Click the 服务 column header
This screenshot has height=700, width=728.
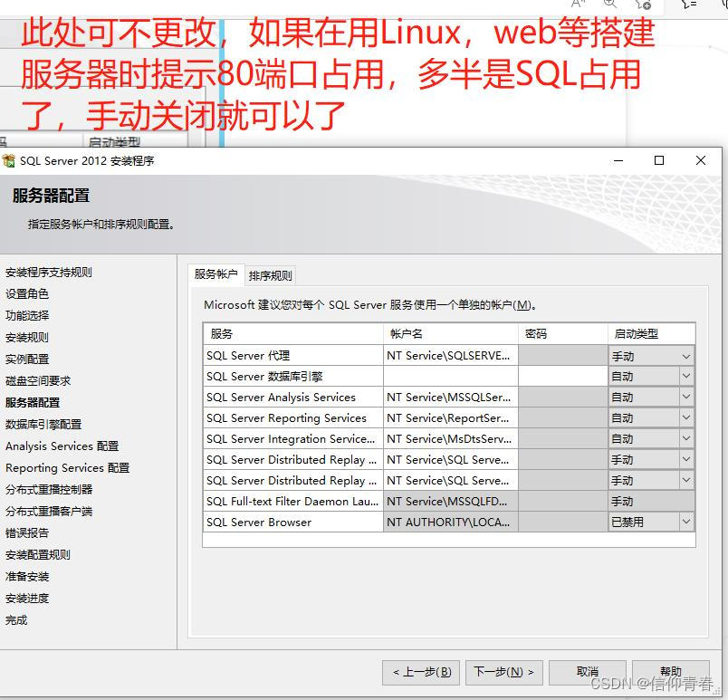tap(293, 334)
